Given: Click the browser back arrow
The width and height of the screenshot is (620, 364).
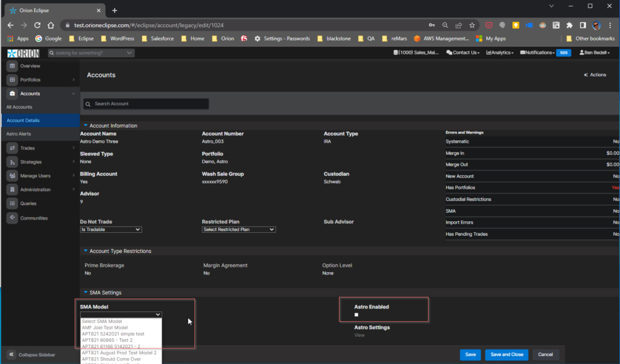Looking at the screenshot, I should tap(10, 25).
